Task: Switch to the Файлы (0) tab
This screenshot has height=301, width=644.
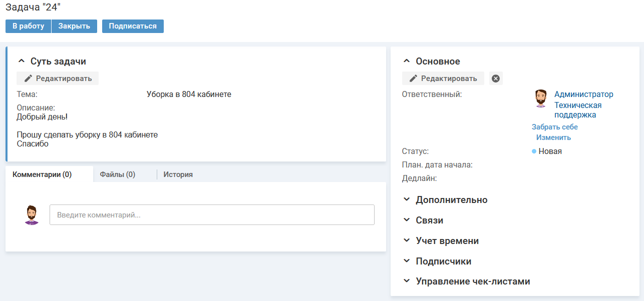Action: [118, 174]
